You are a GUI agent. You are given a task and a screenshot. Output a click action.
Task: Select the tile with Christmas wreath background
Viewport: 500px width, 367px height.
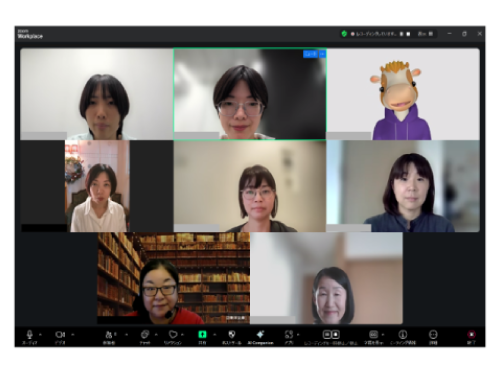click(x=97, y=186)
